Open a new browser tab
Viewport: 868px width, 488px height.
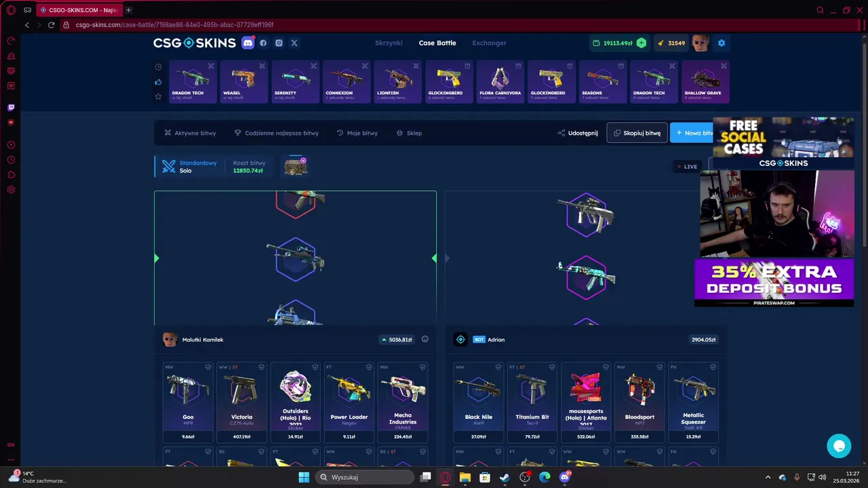(x=128, y=10)
